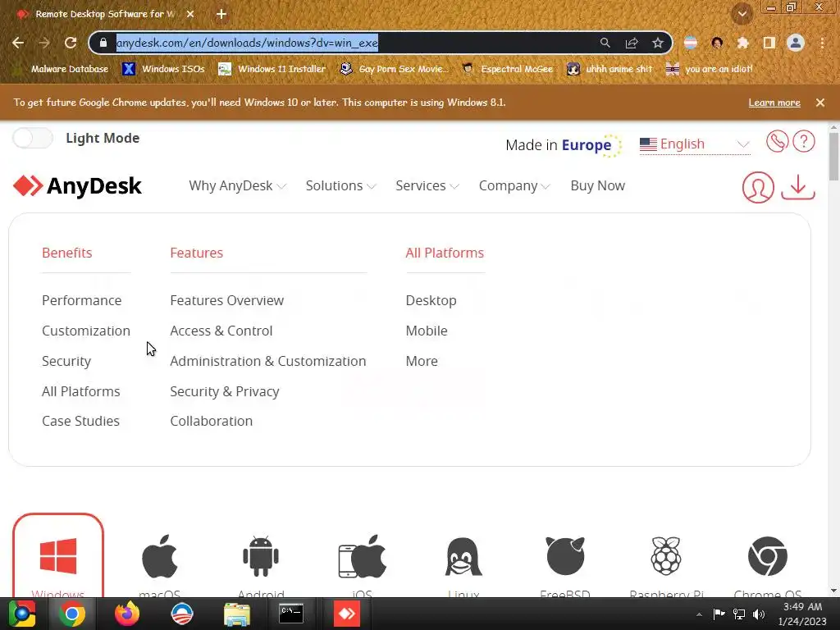Click the AnyDesk download arrow icon
This screenshot has height=630, width=840.
(797, 188)
